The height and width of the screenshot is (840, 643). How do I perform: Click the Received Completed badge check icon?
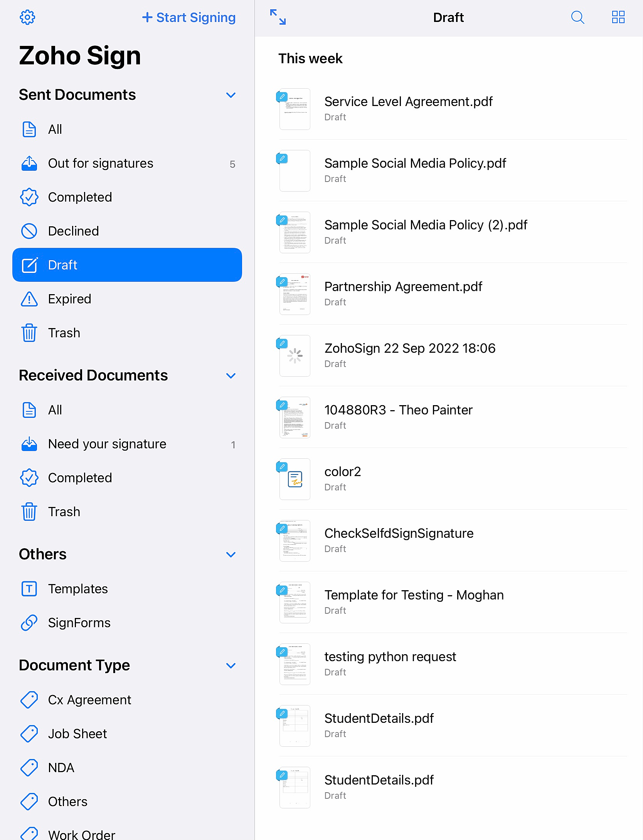29,478
